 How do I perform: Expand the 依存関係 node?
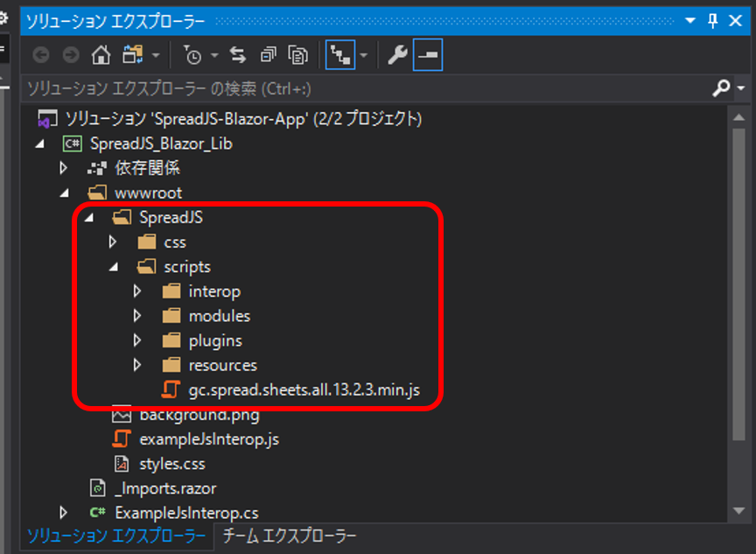coord(63,168)
